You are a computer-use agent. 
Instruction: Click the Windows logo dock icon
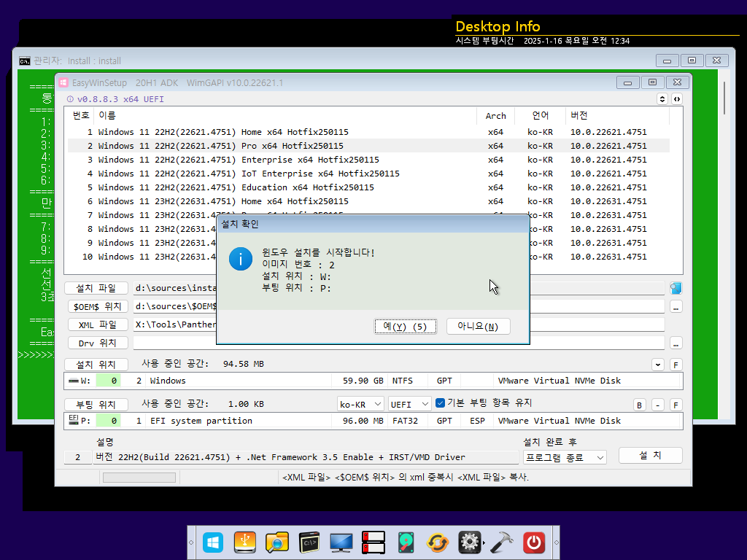click(x=213, y=542)
